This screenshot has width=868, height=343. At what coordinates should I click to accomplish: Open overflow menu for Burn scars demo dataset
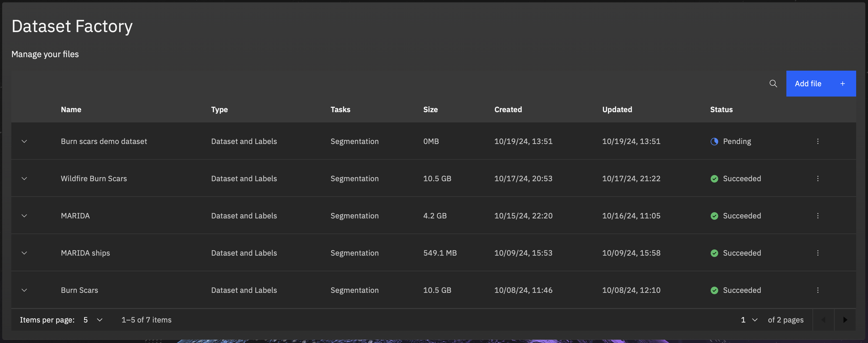click(x=817, y=141)
